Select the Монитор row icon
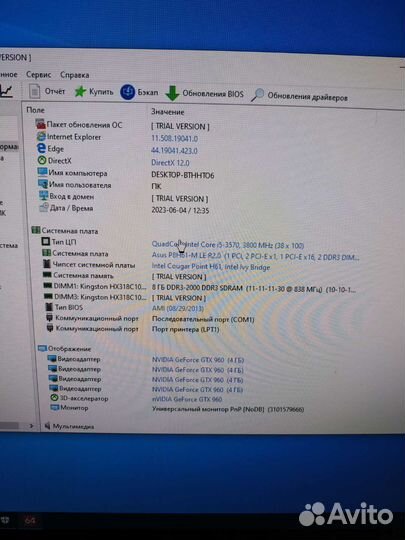The image size is (405, 540). (55, 407)
